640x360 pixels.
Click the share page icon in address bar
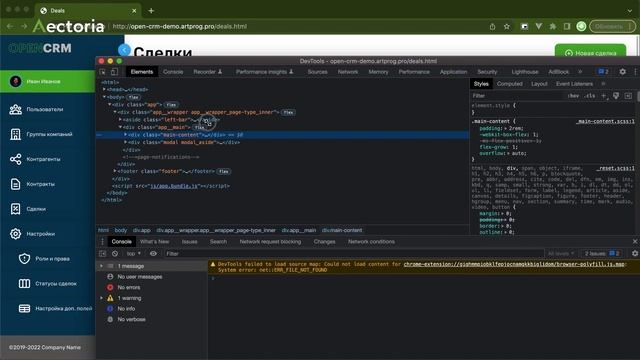pos(492,27)
